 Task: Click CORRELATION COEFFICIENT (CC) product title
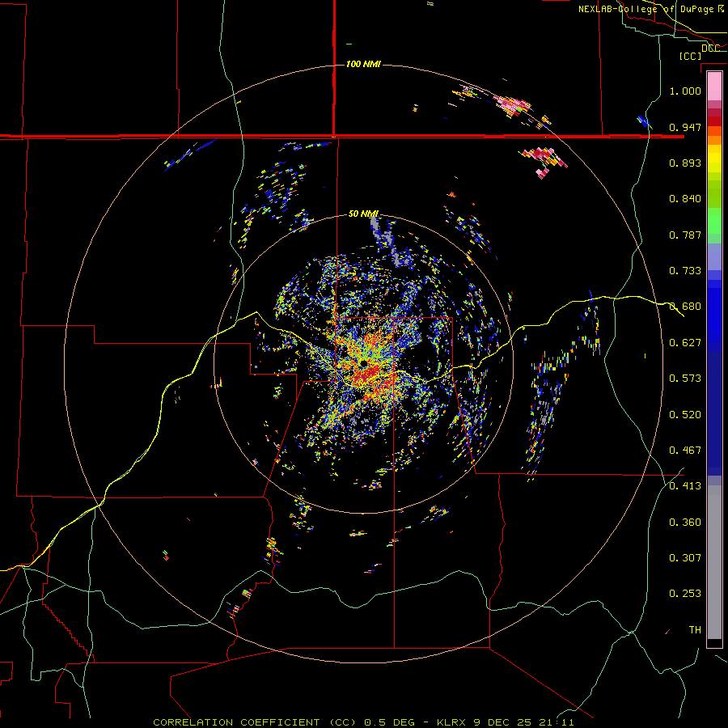click(255, 722)
